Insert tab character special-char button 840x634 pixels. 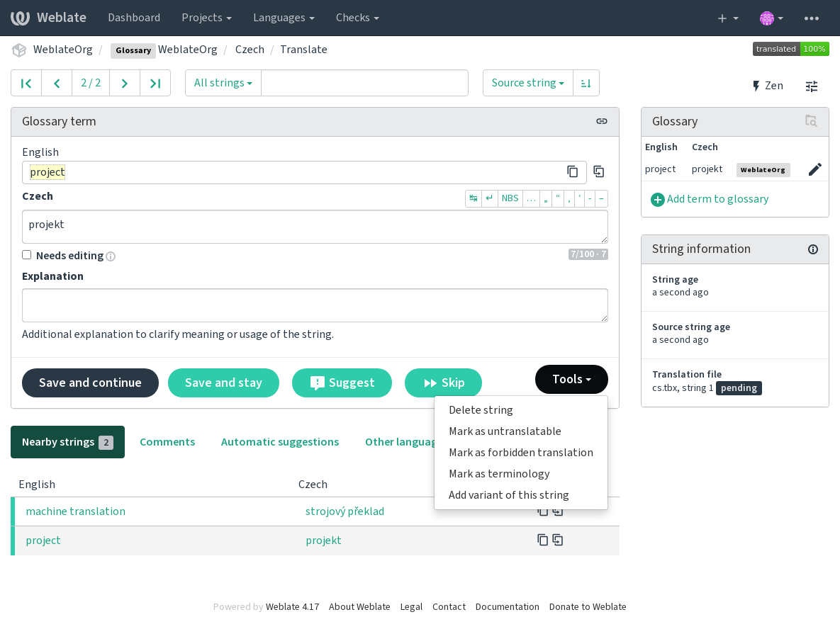tap(474, 198)
